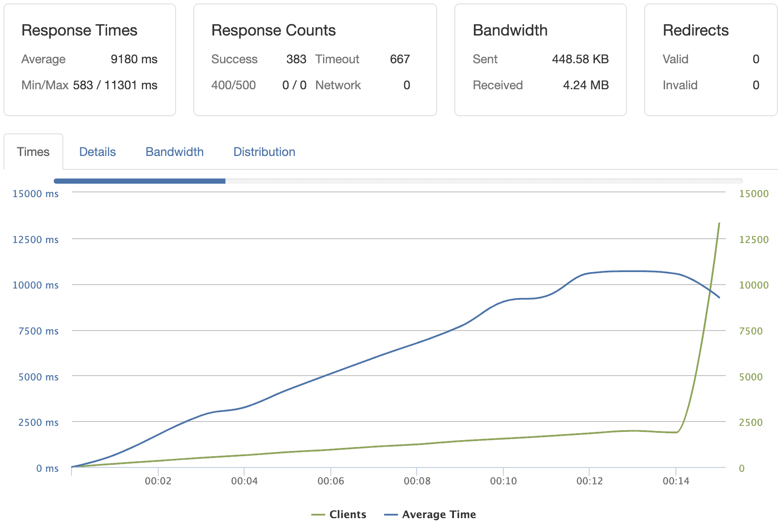Screen dimensions: 783x532
Task: Click the Response Times card heading
Action: [80, 30]
